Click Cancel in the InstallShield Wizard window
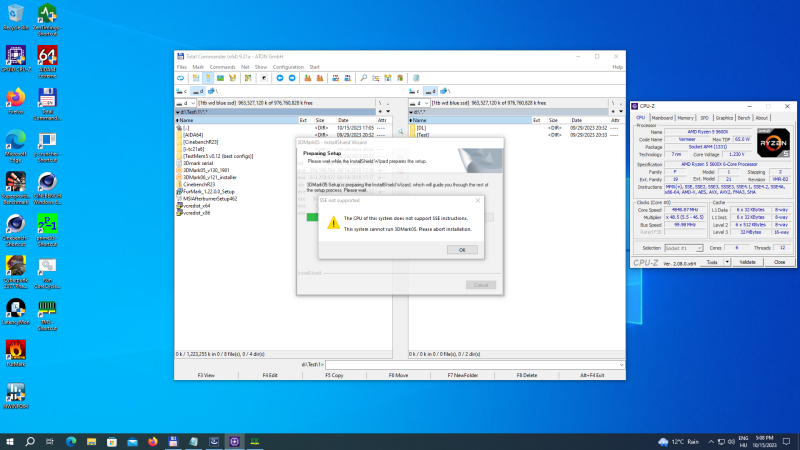This screenshot has height=450, width=800. (481, 285)
